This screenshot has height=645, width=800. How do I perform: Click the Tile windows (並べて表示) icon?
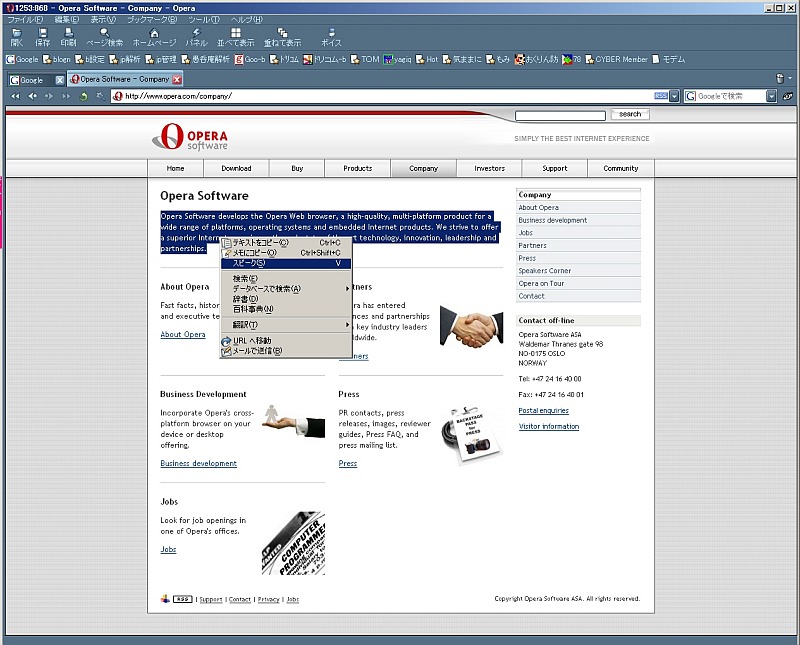point(236,37)
